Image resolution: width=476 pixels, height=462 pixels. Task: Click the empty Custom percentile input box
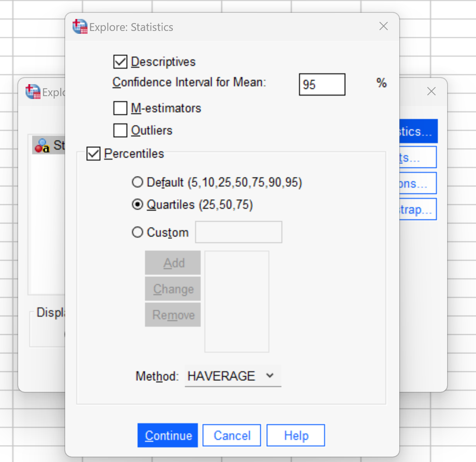238,232
